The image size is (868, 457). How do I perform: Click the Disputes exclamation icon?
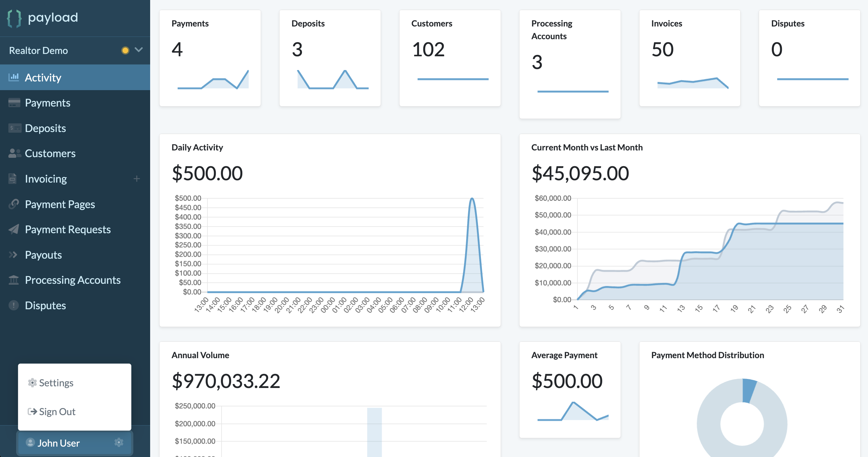pos(14,306)
